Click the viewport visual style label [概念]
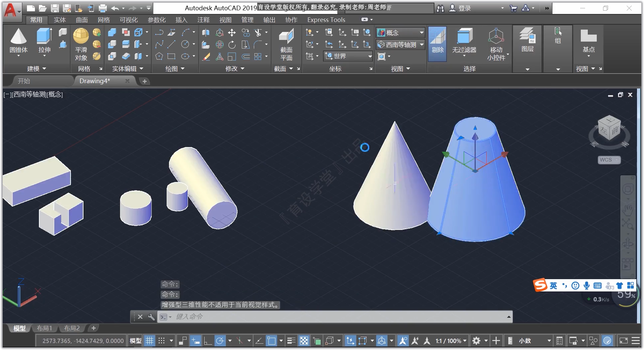The width and height of the screenshot is (644, 350). point(55,94)
